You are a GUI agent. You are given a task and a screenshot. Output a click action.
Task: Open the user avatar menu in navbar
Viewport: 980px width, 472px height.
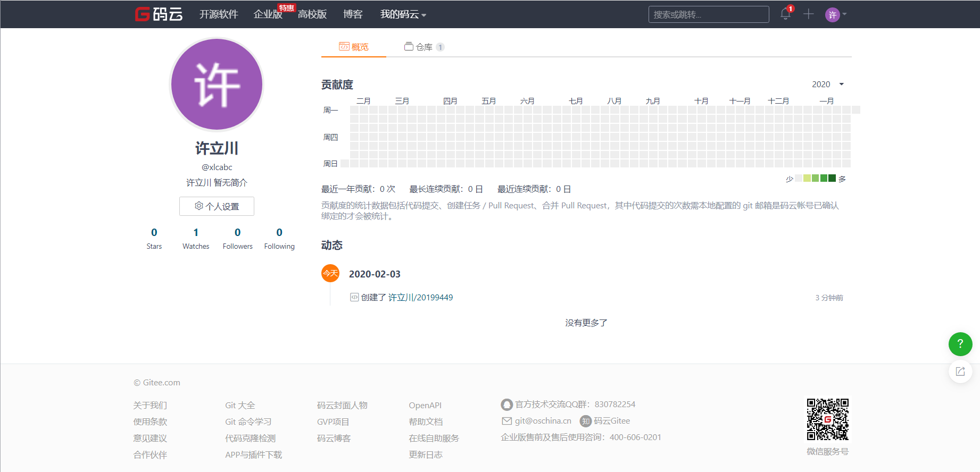click(832, 15)
